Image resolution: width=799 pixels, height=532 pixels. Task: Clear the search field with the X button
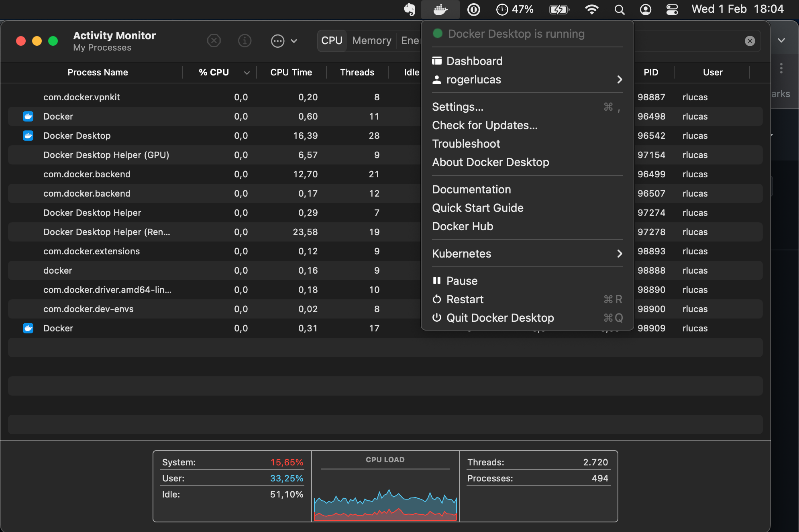coord(750,41)
